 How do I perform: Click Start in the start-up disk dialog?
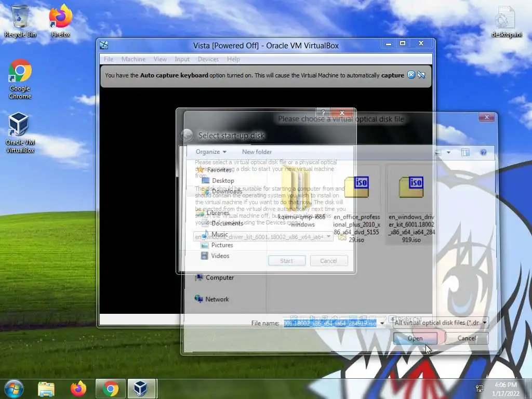[x=287, y=261]
